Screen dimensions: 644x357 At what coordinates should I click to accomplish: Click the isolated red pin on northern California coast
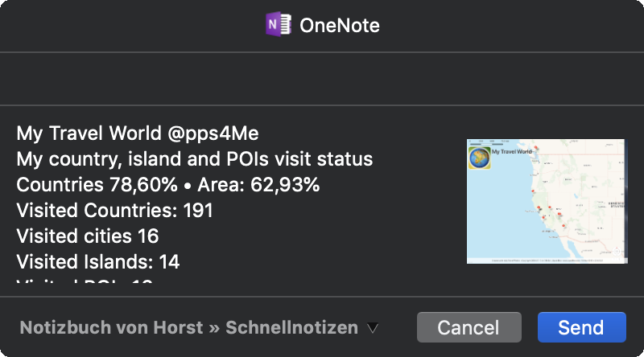point(533,191)
